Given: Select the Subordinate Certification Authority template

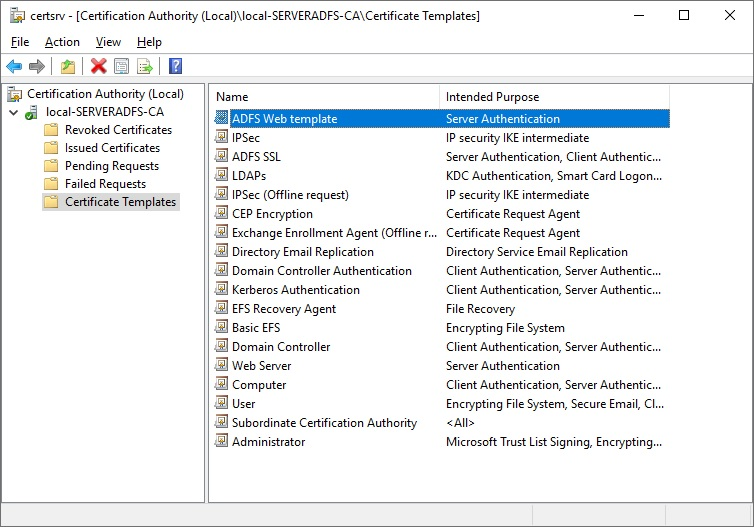Looking at the screenshot, I should (x=324, y=423).
